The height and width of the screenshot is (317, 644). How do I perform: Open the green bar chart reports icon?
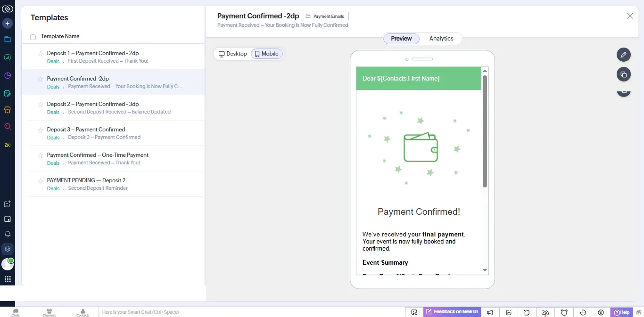(8, 57)
